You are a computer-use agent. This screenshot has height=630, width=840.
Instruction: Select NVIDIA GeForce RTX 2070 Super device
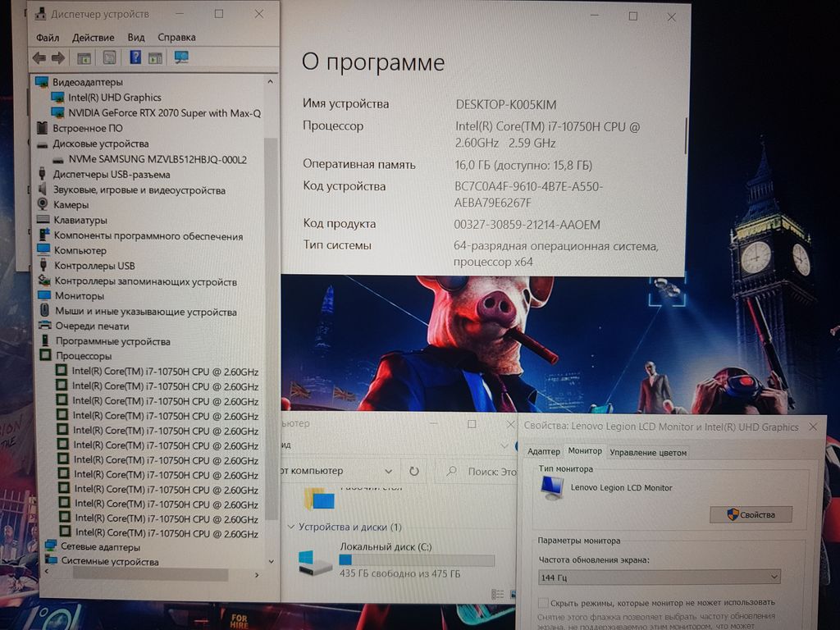click(x=164, y=113)
